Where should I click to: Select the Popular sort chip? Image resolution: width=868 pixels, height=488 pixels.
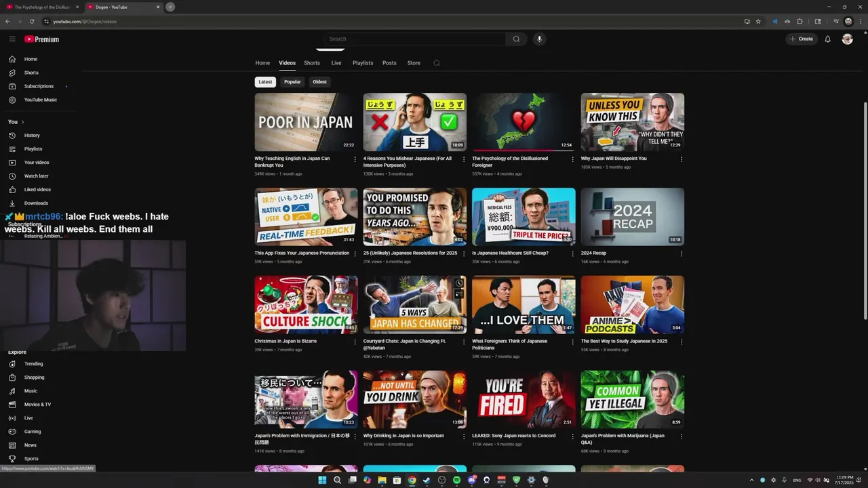pyautogui.click(x=292, y=82)
